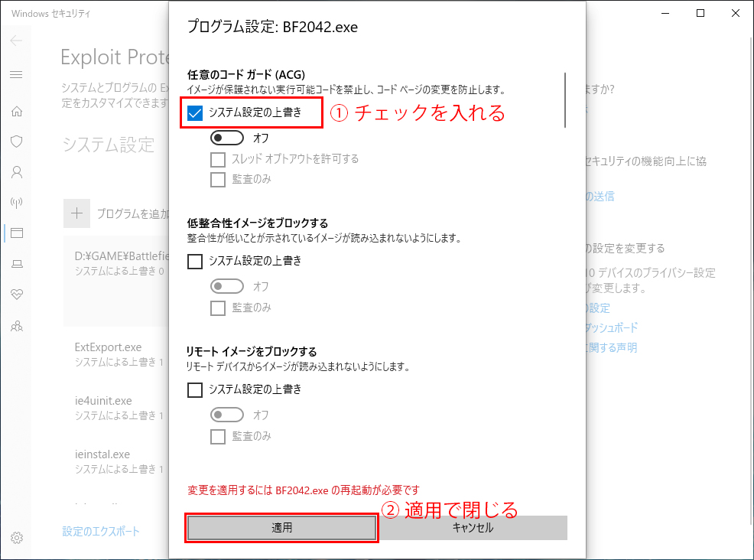Toggle the ACG オフ switch
The height and width of the screenshot is (560, 754).
tap(227, 138)
